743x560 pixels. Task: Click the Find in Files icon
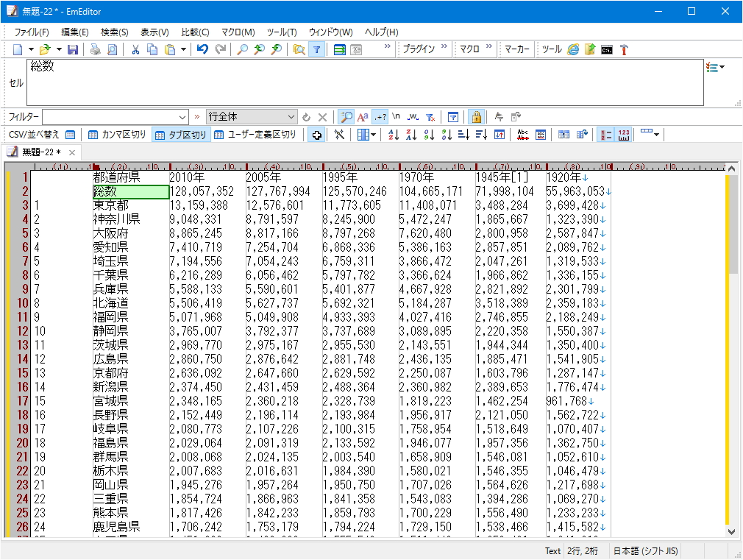299,49
